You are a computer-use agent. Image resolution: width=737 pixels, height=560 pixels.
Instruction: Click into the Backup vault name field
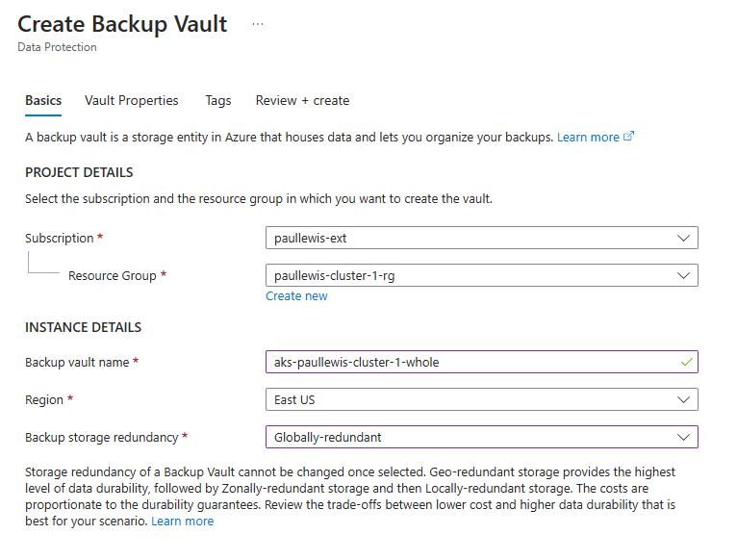(x=482, y=362)
